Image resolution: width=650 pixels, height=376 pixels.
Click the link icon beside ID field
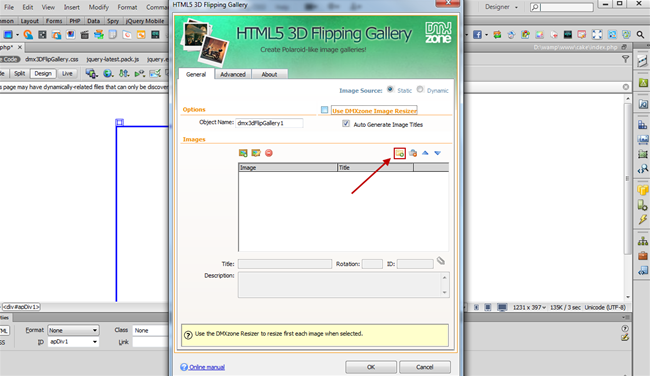[441, 261]
